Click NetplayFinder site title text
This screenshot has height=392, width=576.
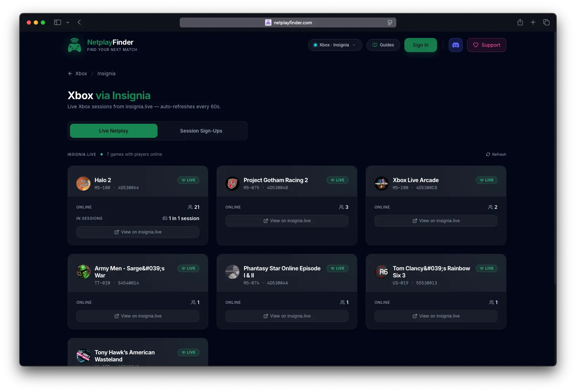coord(110,42)
